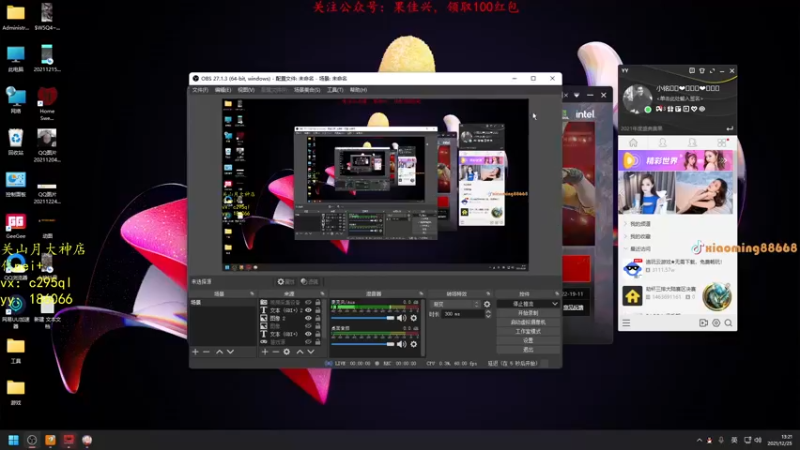Toggle lock on the 图像 2 source
800x450 pixels.
(318, 318)
